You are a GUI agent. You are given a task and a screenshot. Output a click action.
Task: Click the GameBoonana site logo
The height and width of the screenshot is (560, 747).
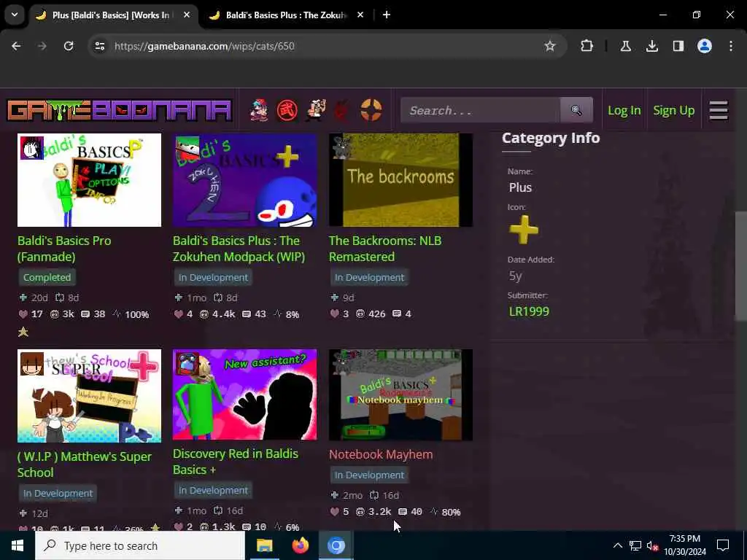coord(120,111)
